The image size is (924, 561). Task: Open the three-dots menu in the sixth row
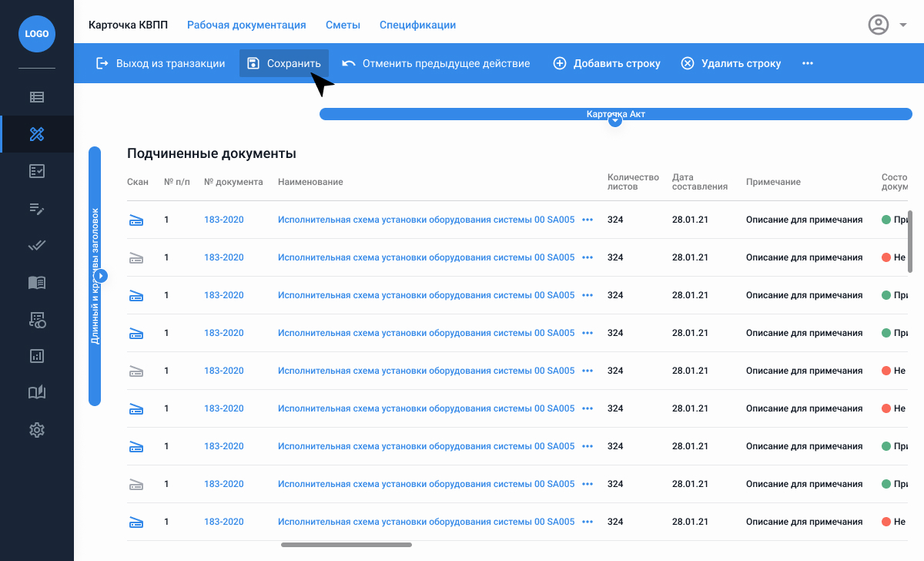pos(588,408)
